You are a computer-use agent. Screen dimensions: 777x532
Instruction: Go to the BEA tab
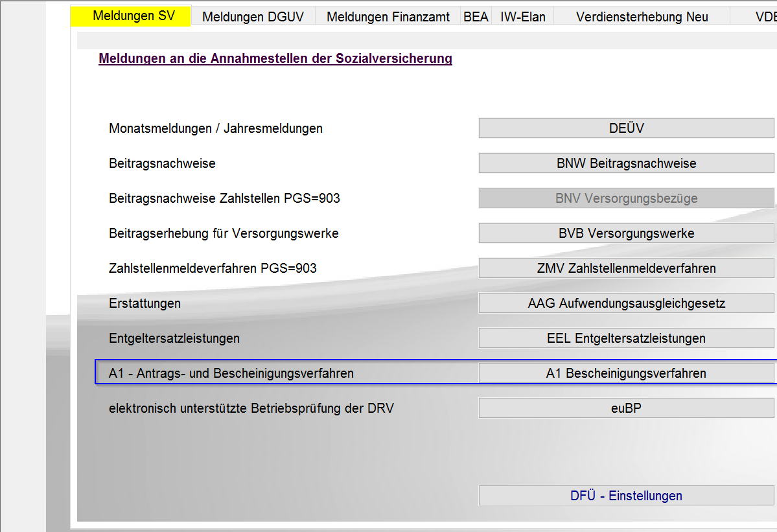tap(476, 17)
